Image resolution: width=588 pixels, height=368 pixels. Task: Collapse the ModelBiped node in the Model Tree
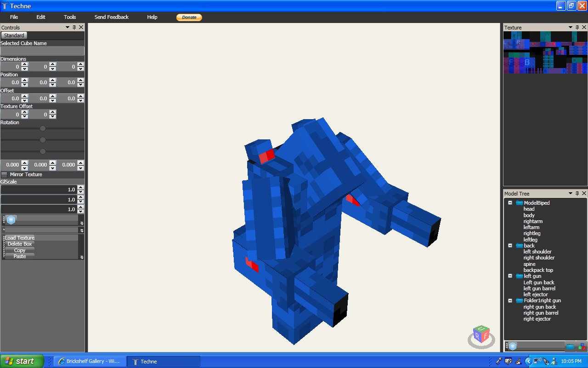510,202
